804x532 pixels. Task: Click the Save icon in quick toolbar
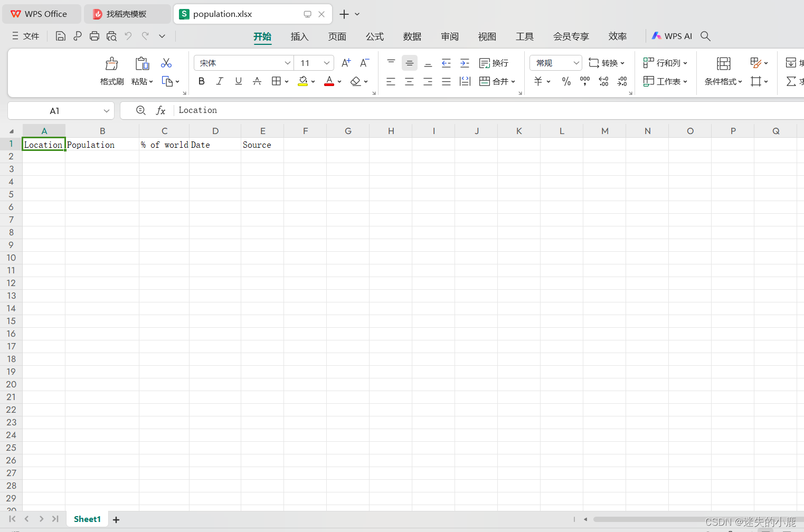tap(61, 36)
